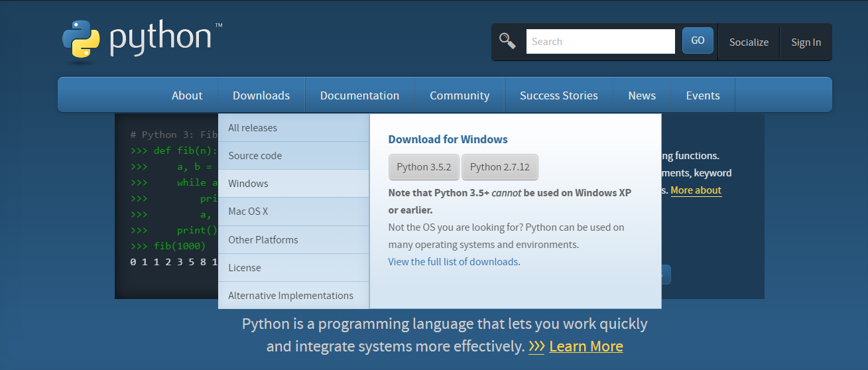Follow the More about link
This screenshot has width=868, height=370.
pos(696,190)
